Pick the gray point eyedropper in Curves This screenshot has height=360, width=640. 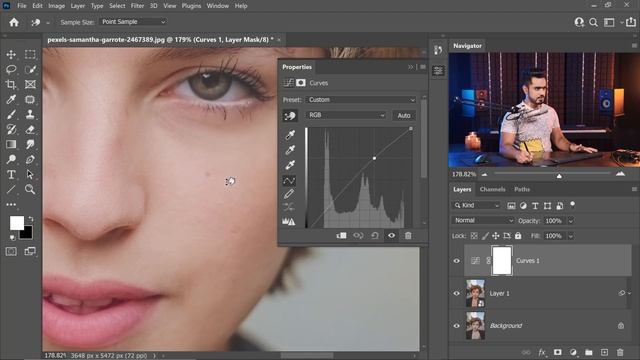coord(290,150)
